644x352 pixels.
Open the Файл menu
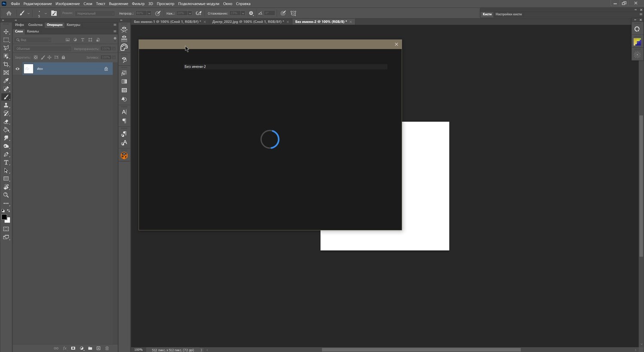point(15,4)
